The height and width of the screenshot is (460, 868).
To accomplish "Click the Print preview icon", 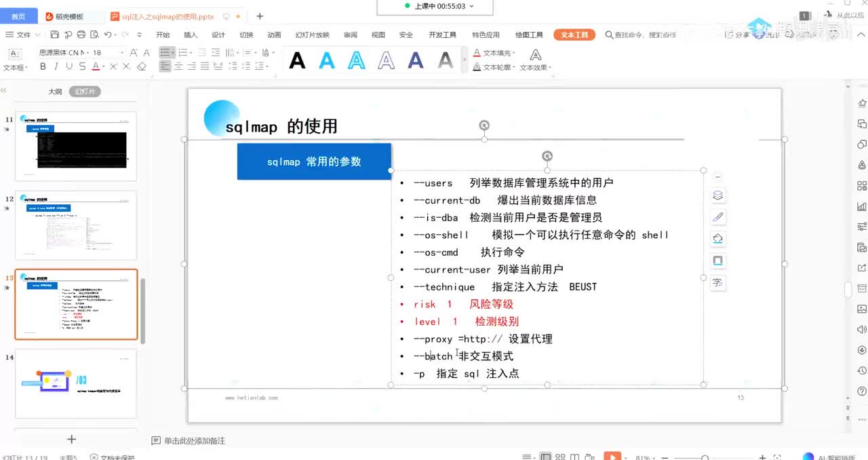I will pyautogui.click(x=94, y=35).
